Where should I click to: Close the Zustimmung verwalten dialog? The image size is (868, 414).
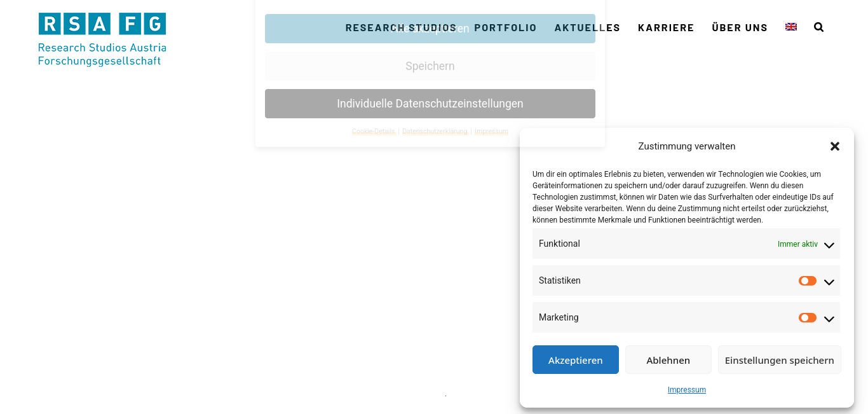click(x=835, y=146)
